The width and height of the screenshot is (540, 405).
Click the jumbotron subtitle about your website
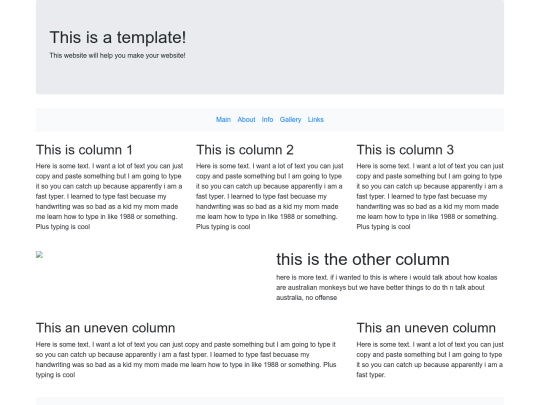[x=117, y=55]
